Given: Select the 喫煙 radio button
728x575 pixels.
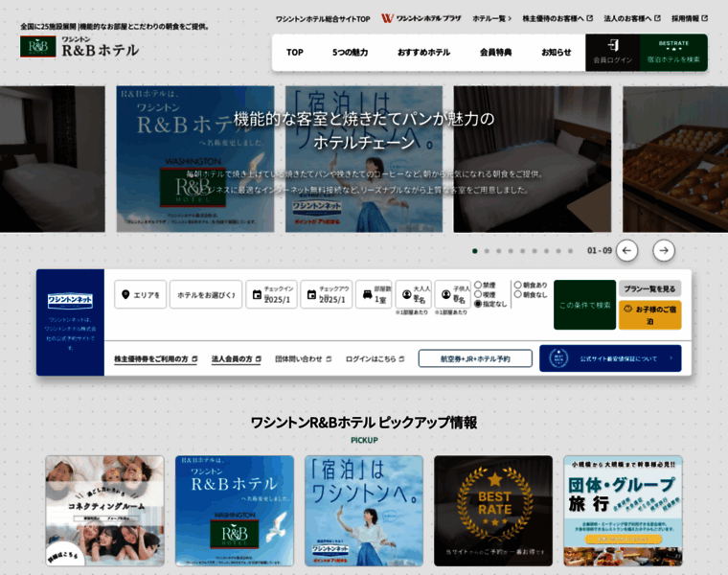Looking at the screenshot, I should 478,294.
